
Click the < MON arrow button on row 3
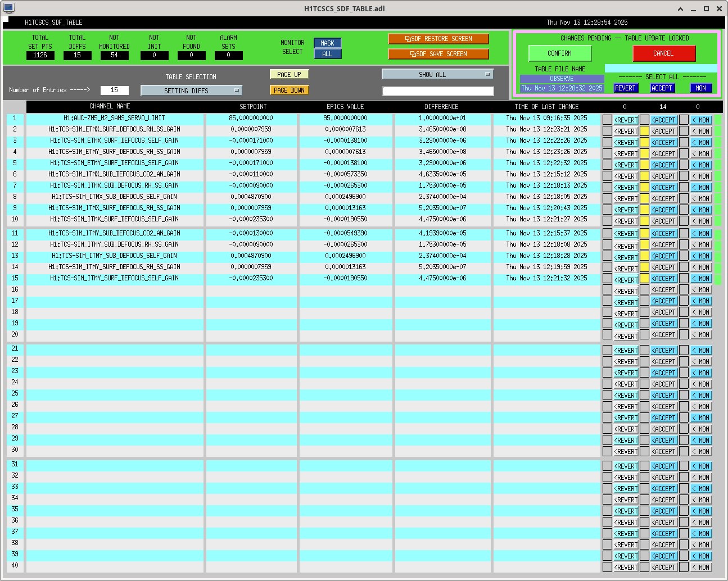[701, 142]
